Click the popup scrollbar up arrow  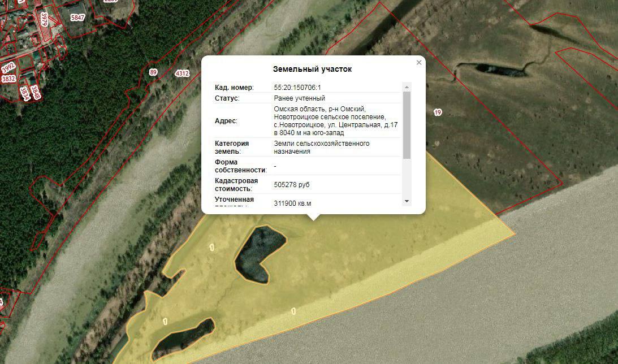click(407, 87)
